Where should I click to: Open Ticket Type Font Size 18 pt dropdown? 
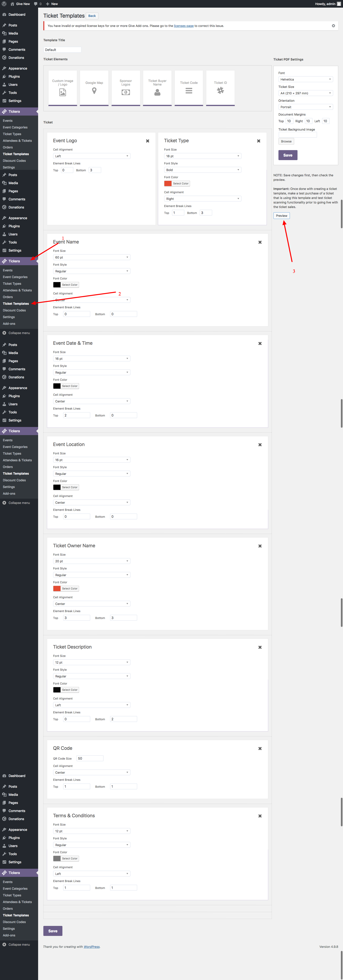point(203,156)
